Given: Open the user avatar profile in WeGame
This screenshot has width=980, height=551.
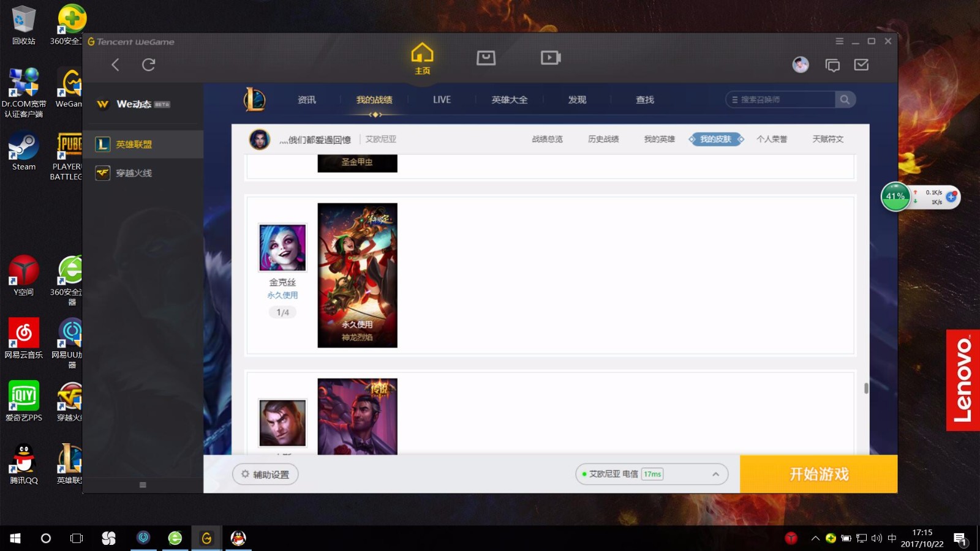Looking at the screenshot, I should pyautogui.click(x=801, y=64).
